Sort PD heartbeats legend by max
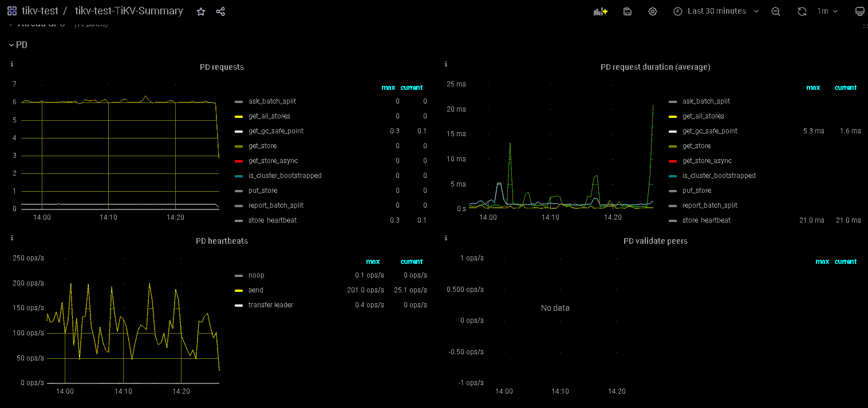The width and height of the screenshot is (868, 408). click(373, 262)
